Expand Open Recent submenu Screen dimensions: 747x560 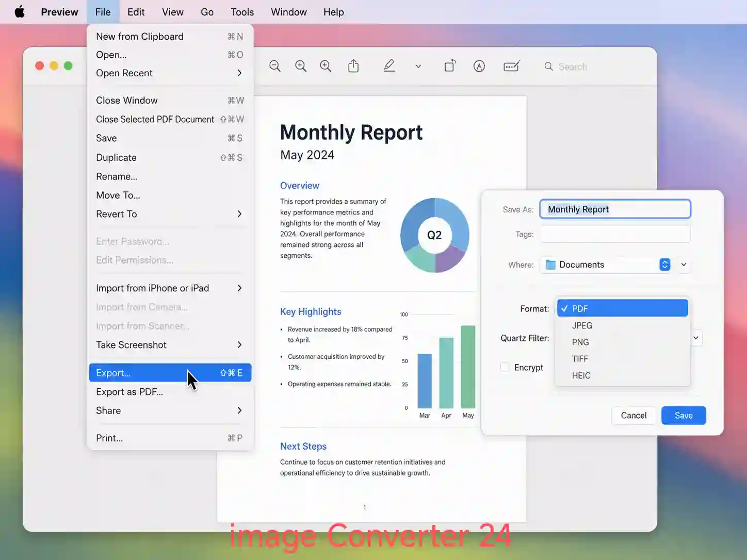(x=170, y=73)
